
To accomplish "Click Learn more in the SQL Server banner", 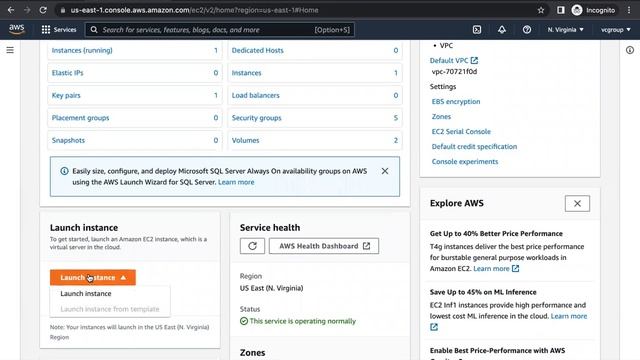I will (236, 182).
